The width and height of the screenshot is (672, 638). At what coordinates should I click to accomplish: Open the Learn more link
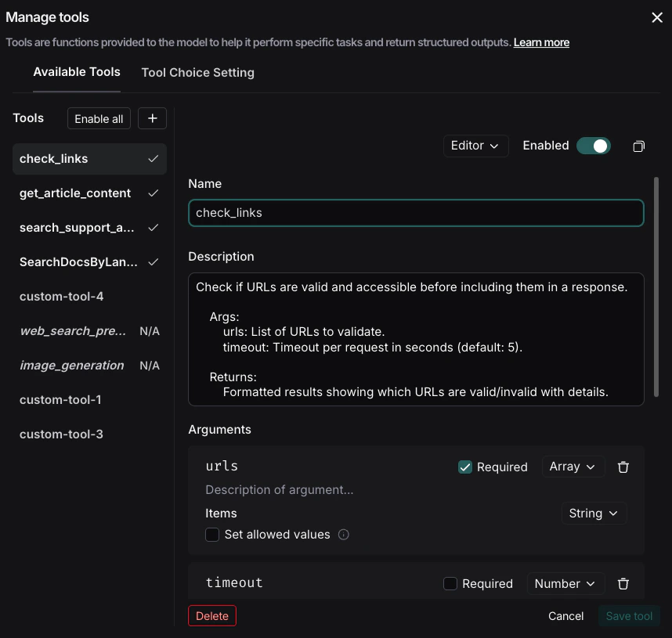[x=540, y=42]
